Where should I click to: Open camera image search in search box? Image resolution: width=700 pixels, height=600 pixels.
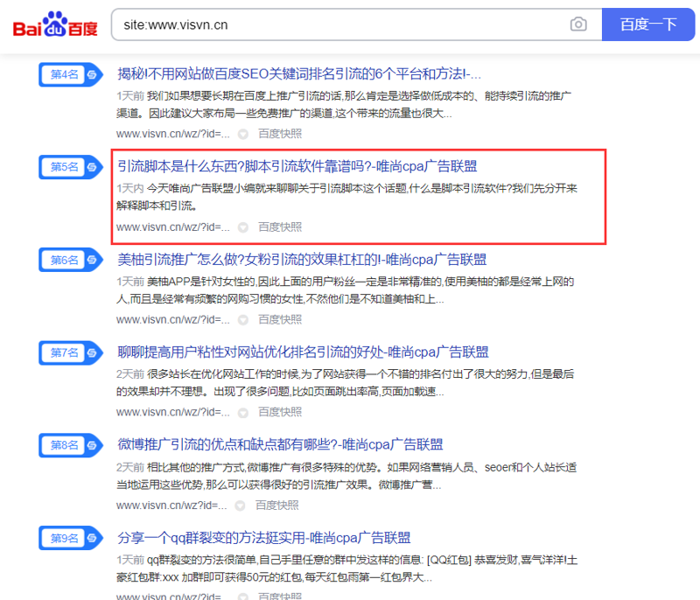tap(578, 24)
